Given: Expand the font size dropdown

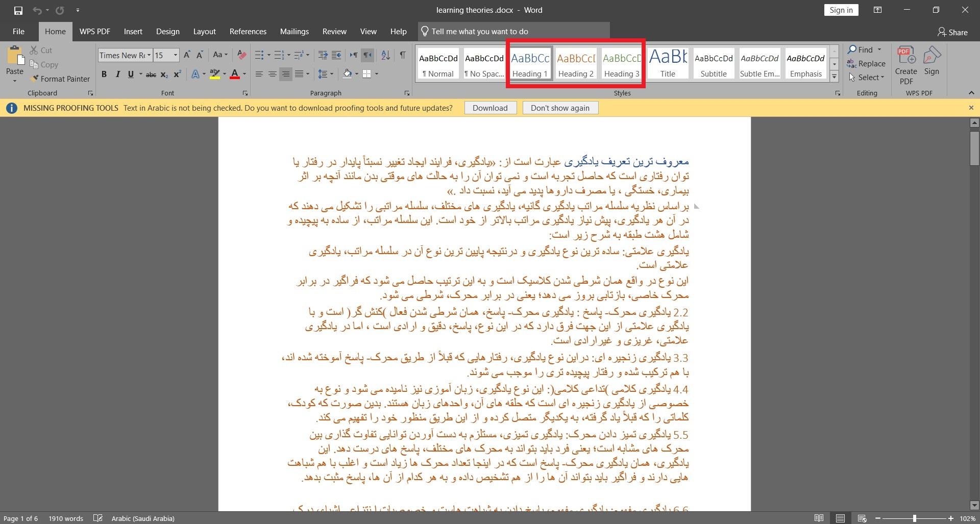Looking at the screenshot, I should 175,55.
